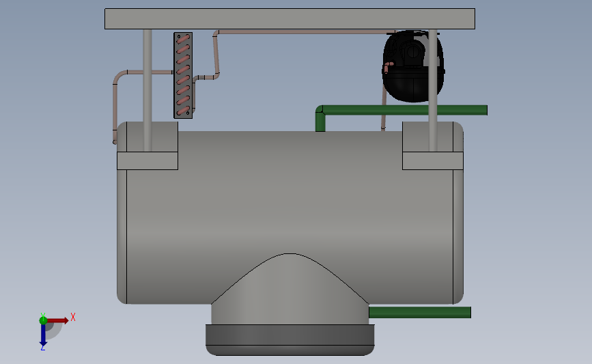Click the green Y axis dot of the triad
The image size is (592, 364).
43,320
